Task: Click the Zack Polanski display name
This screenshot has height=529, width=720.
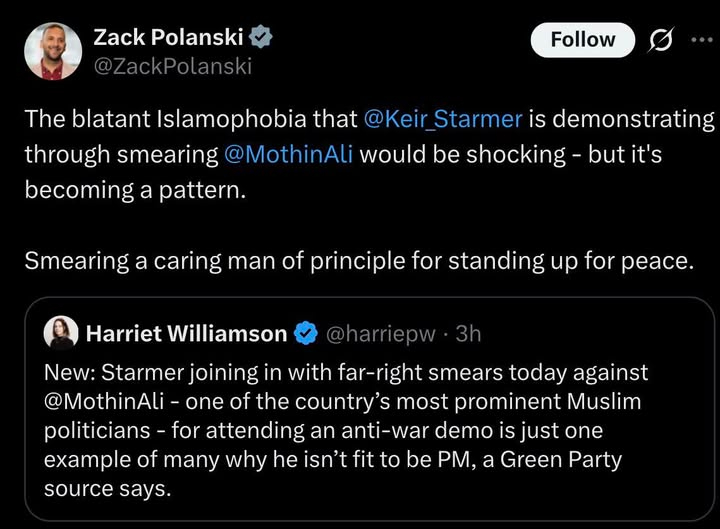Action: (x=169, y=38)
